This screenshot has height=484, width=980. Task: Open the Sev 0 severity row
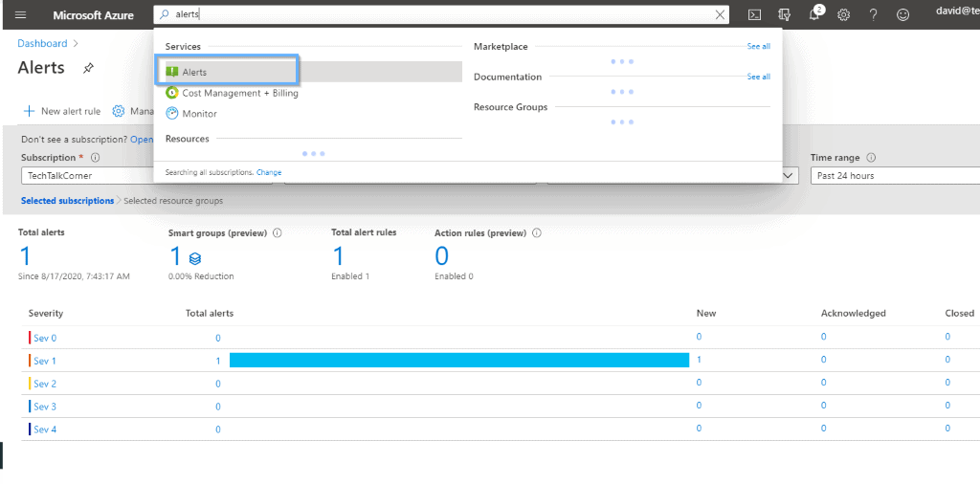45,338
